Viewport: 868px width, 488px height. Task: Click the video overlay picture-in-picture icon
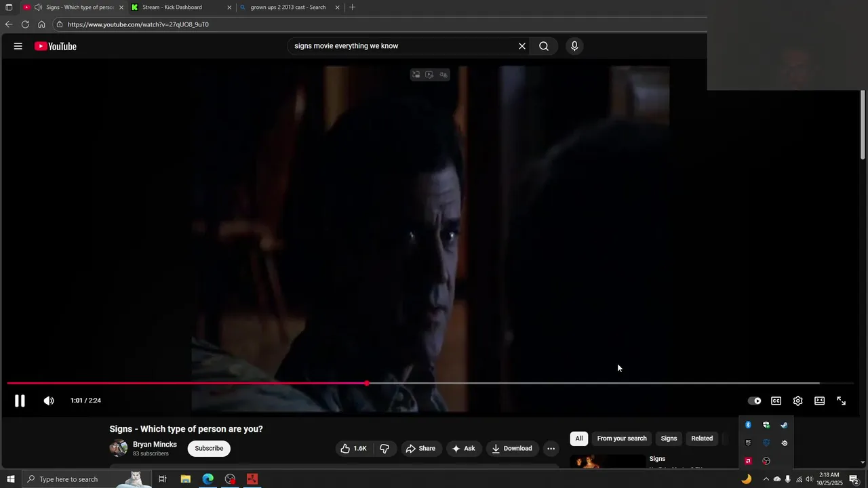pyautogui.click(x=416, y=75)
